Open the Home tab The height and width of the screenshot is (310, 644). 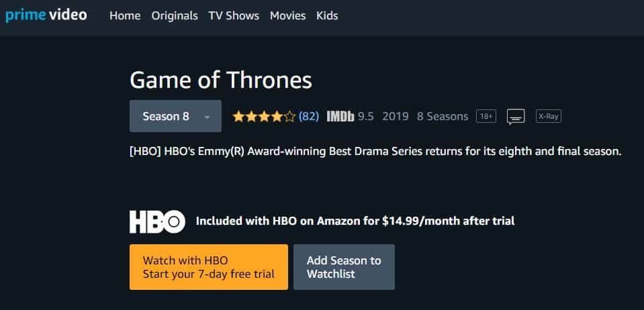click(x=125, y=15)
